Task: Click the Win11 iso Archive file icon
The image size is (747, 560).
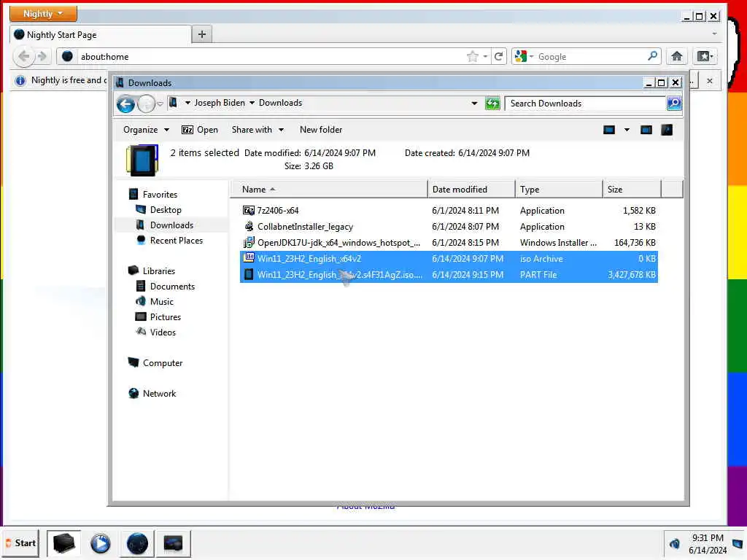Action: click(249, 258)
